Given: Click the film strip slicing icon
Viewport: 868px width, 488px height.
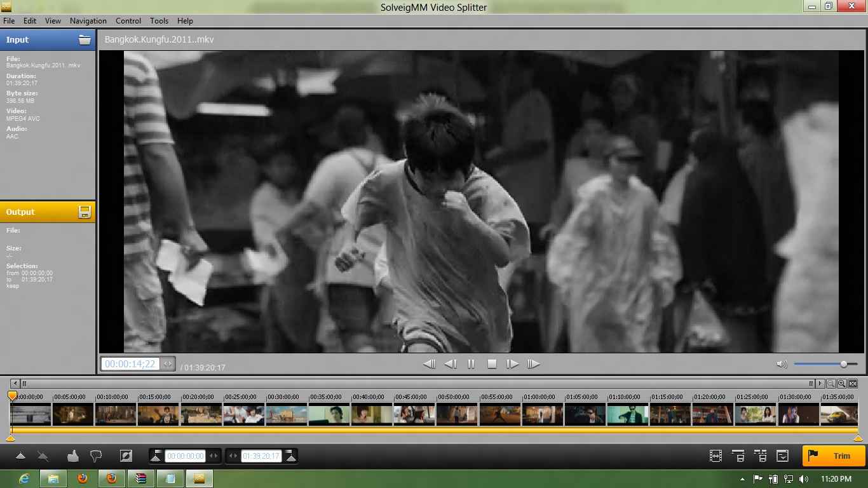Looking at the screenshot, I should (x=715, y=456).
